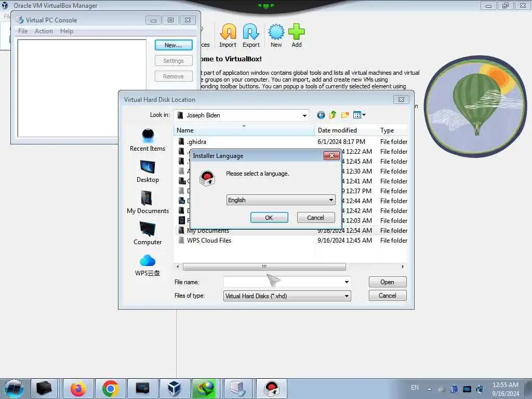532x399 pixels.
Task: Click the File name input field
Action: click(283, 282)
